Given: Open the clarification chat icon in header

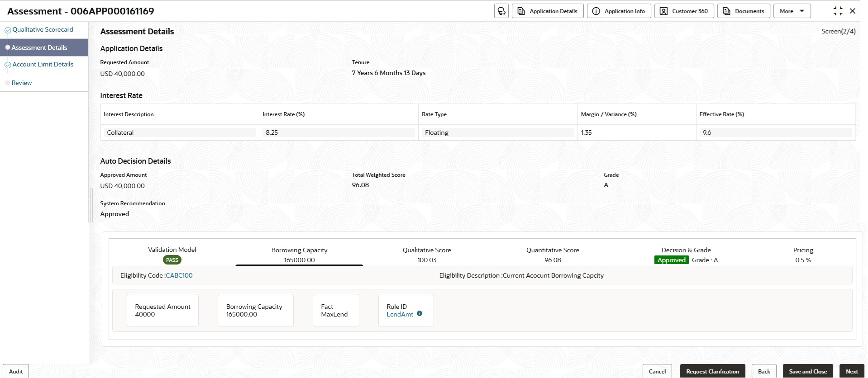Looking at the screenshot, I should 501,11.
